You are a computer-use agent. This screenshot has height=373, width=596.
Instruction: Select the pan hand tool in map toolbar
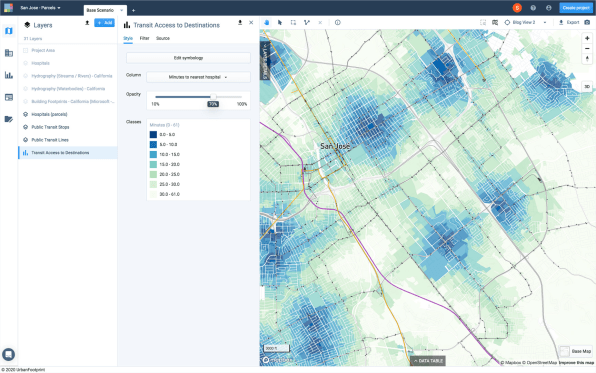266,22
